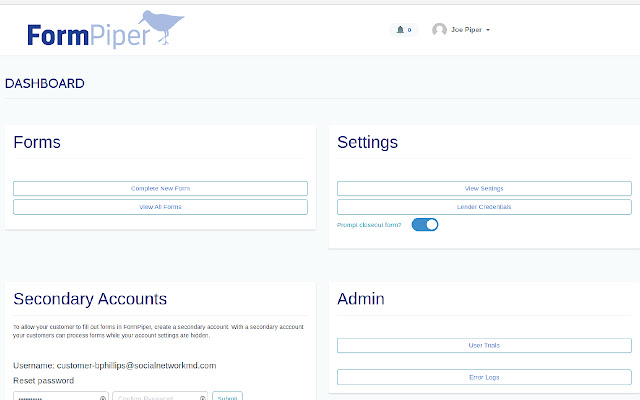Click the new password input field
640x400 pixels.
click(61, 397)
